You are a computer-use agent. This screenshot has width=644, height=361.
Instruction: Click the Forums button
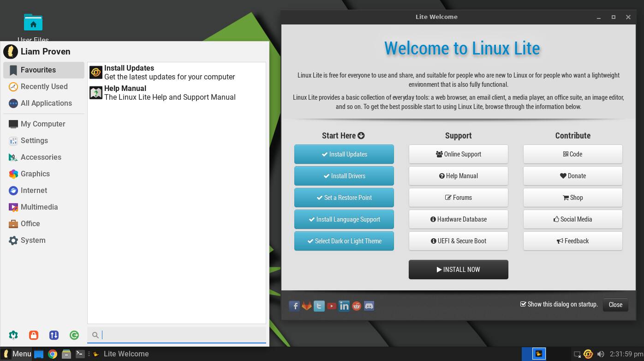[459, 198]
